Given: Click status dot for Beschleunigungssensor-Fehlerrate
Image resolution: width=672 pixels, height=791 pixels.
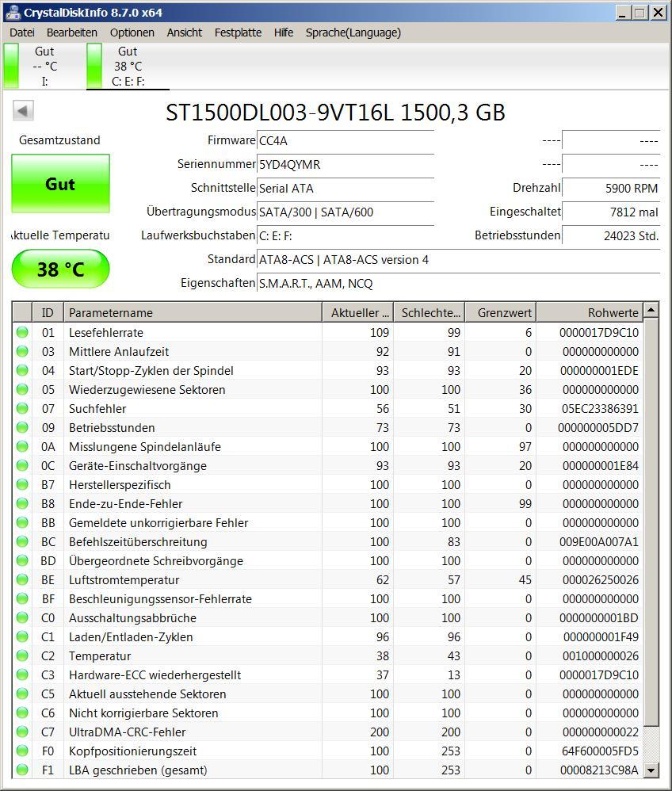Looking at the screenshot, I should (x=22, y=599).
